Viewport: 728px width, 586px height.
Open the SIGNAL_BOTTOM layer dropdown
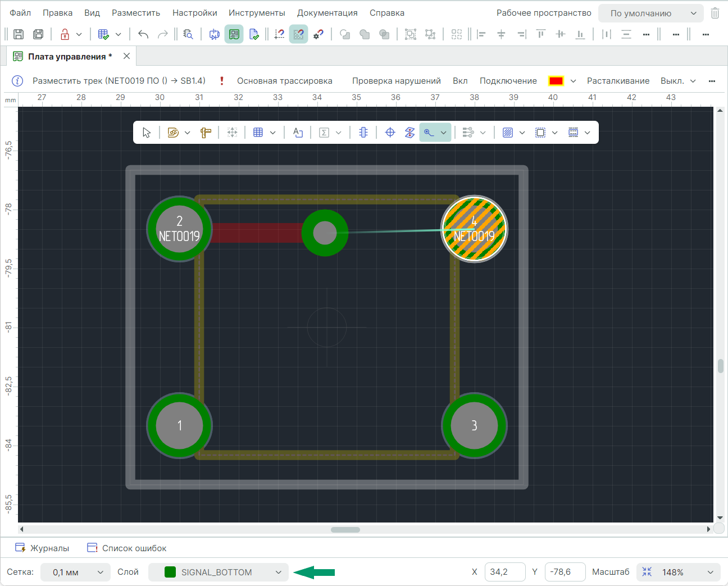219,572
